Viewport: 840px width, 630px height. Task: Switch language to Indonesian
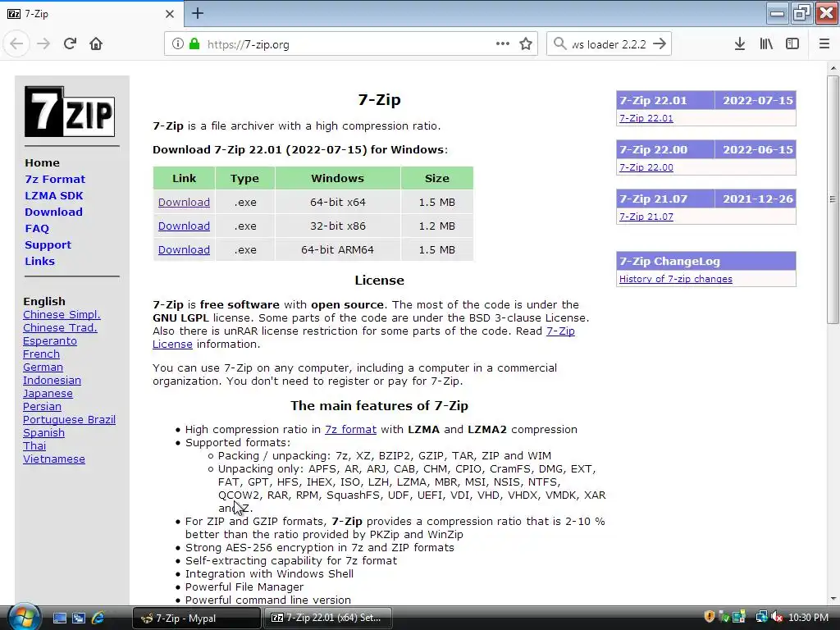52,381
